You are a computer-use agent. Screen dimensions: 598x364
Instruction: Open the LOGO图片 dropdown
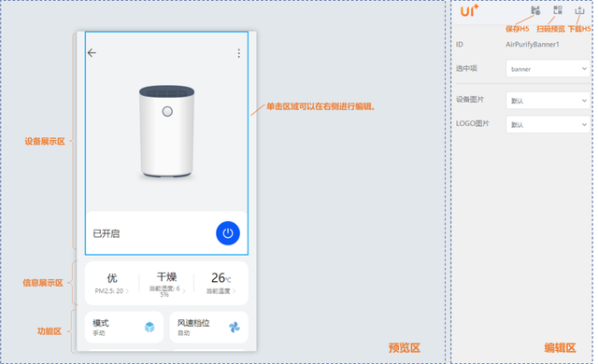[548, 124]
